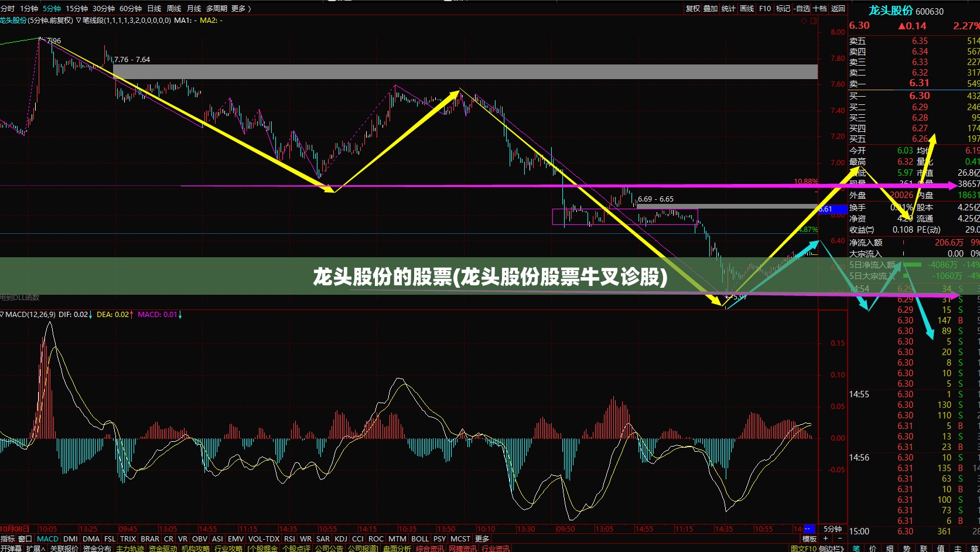Viewport: 980px width, 552px height.
Task: Select the 联 linked view icon
Action: click(x=924, y=548)
